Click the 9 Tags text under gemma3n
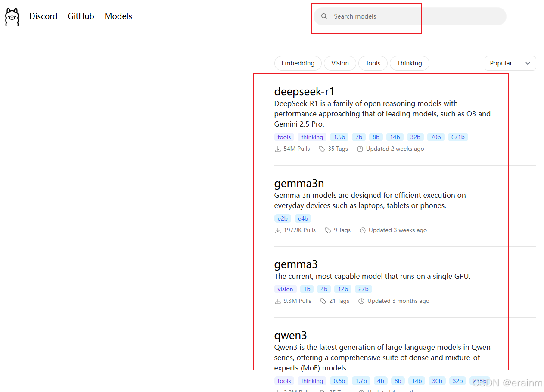The width and height of the screenshot is (544, 392). 342,230
